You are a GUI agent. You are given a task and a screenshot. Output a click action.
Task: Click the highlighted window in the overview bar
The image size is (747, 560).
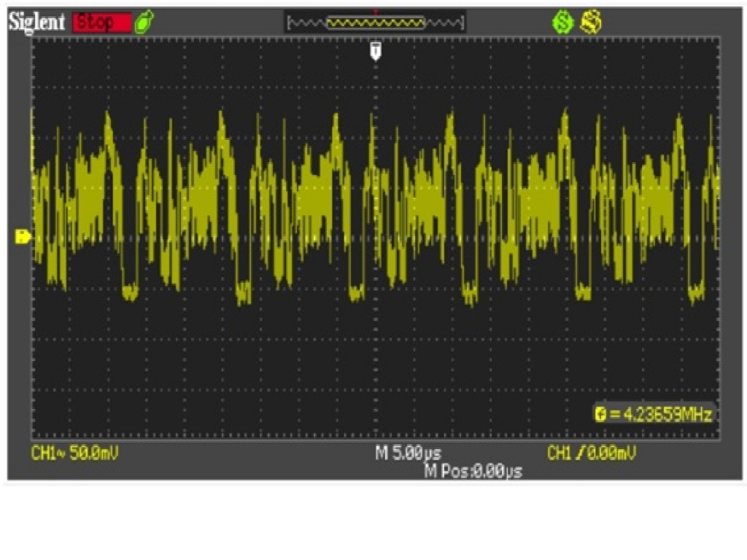point(376,23)
